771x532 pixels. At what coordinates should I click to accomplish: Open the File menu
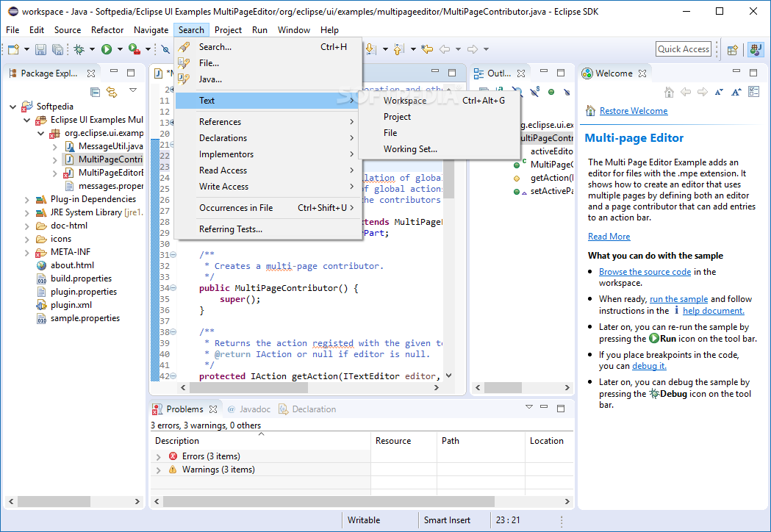12,30
